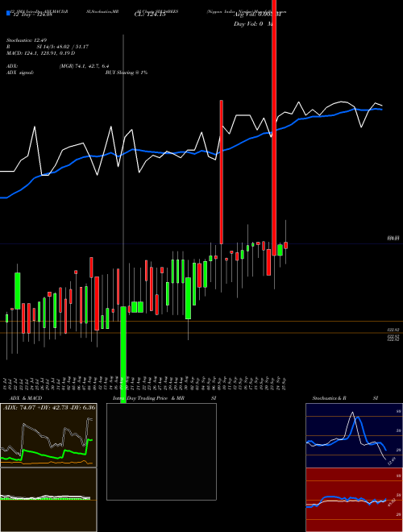The height and width of the screenshot is (532, 403).
Task: Click the price label beside the blue level line
Action: [393, 239]
